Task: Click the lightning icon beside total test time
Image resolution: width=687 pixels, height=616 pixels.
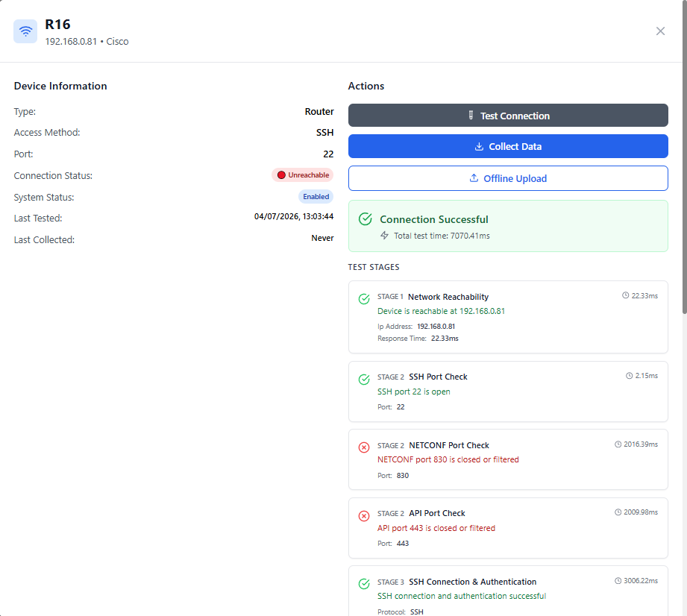Action: coord(384,235)
